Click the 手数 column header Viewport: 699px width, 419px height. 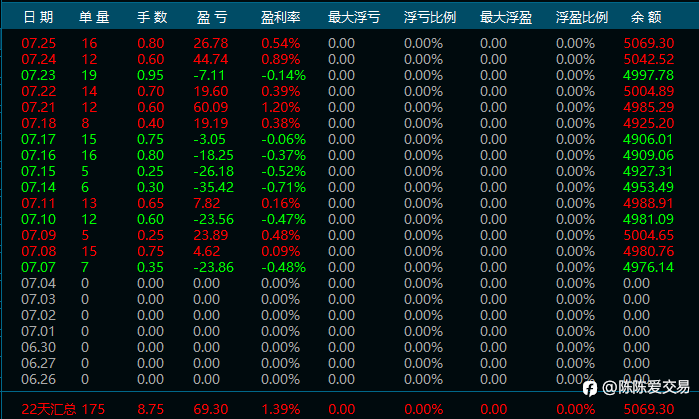pos(152,17)
